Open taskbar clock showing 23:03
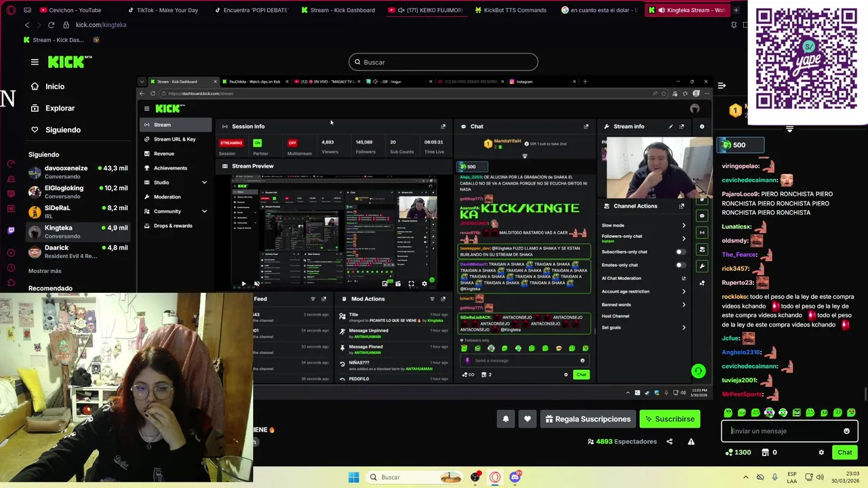This screenshot has height=488, width=868. [845, 477]
